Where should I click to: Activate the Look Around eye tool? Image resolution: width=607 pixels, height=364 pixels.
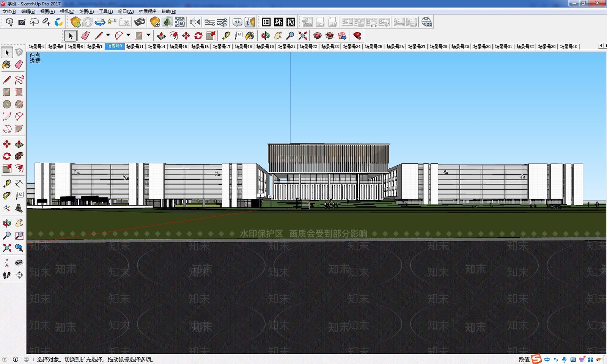click(19, 263)
